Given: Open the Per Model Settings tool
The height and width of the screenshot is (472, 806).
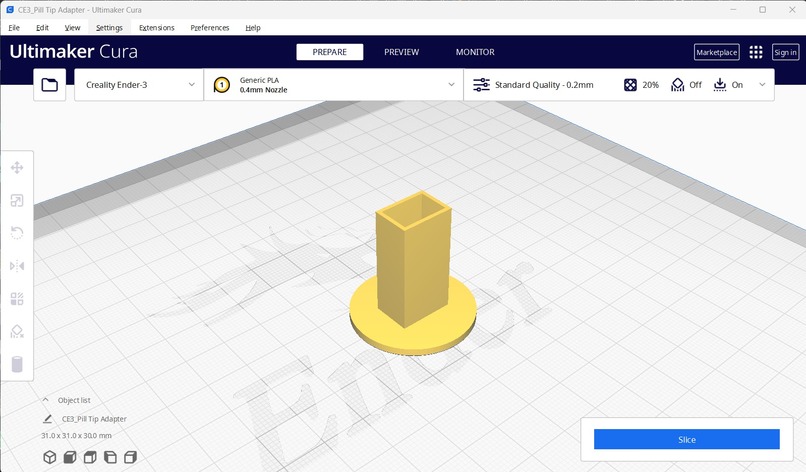Looking at the screenshot, I should tap(17, 299).
